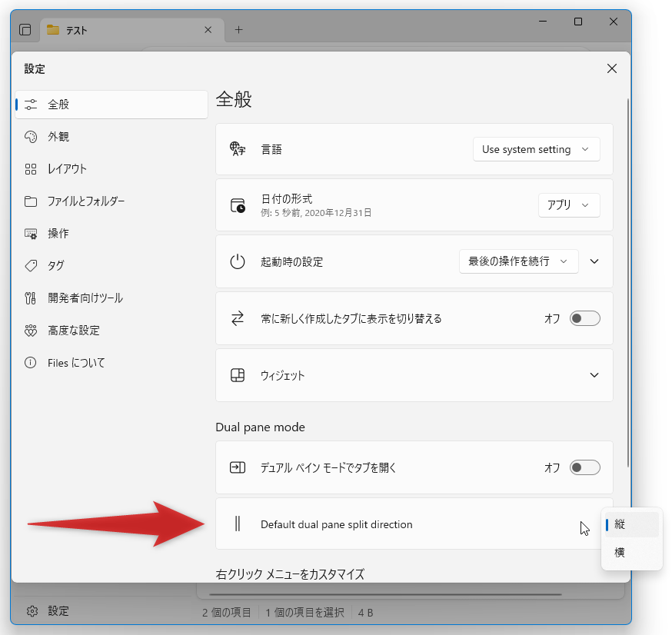The image size is (672, 635).
Task: Click the sliders icon beside 全般
Action: pos(31,104)
